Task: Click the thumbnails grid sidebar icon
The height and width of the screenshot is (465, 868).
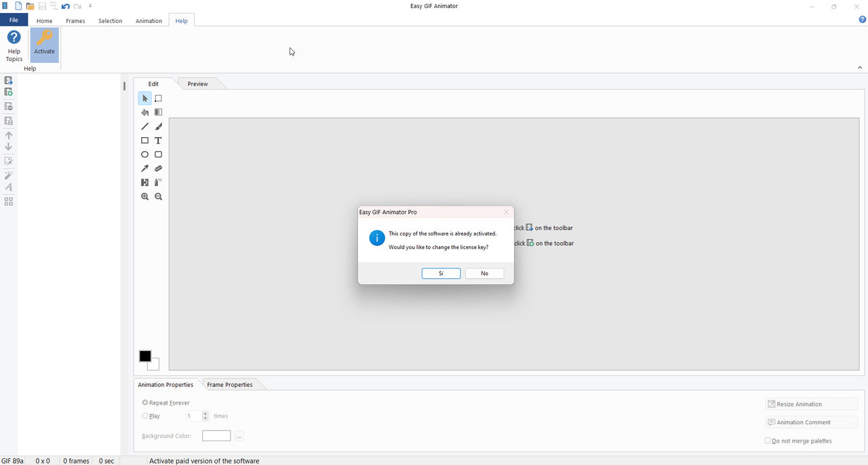Action: [x=8, y=202]
